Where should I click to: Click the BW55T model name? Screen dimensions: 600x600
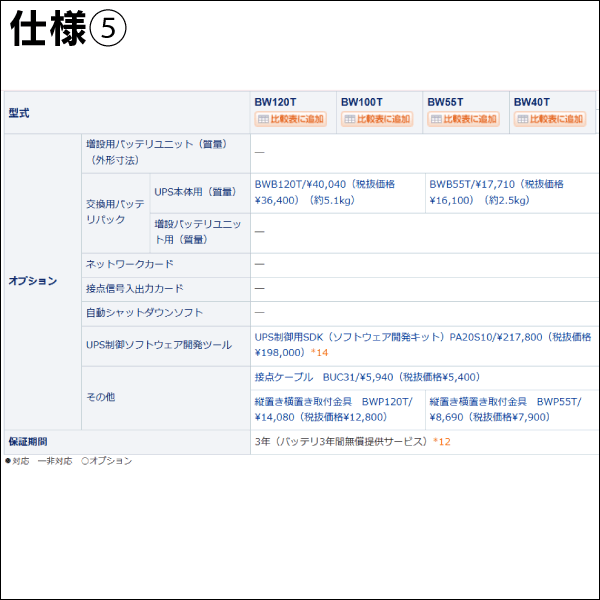[x=445, y=102]
